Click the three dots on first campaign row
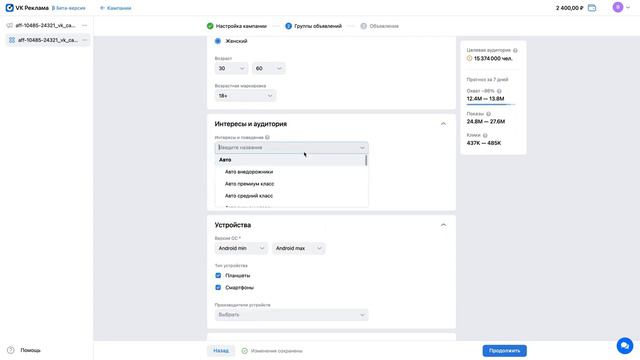Screen dimensions: 640x360 point(84,25)
